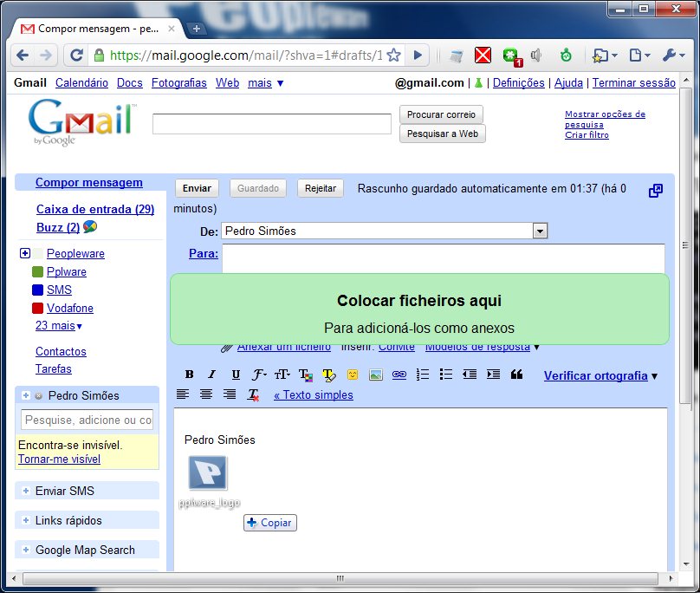Send the message with Enviar
The height and width of the screenshot is (593, 700).
(x=197, y=189)
